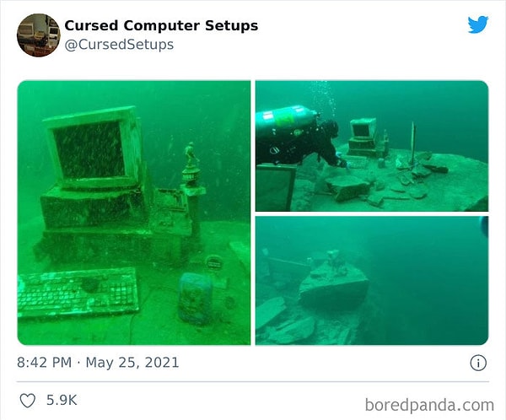Open boredpanda.com watermark link

tap(429, 405)
